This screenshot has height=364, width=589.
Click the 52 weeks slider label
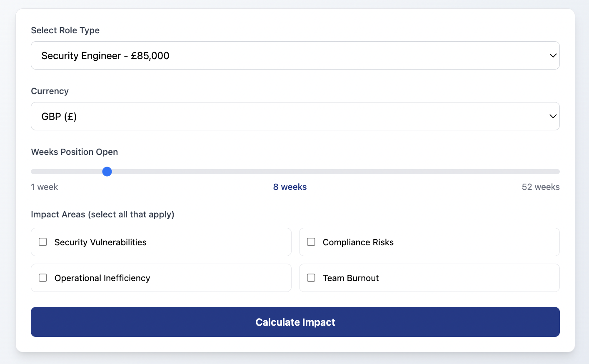[540, 187]
